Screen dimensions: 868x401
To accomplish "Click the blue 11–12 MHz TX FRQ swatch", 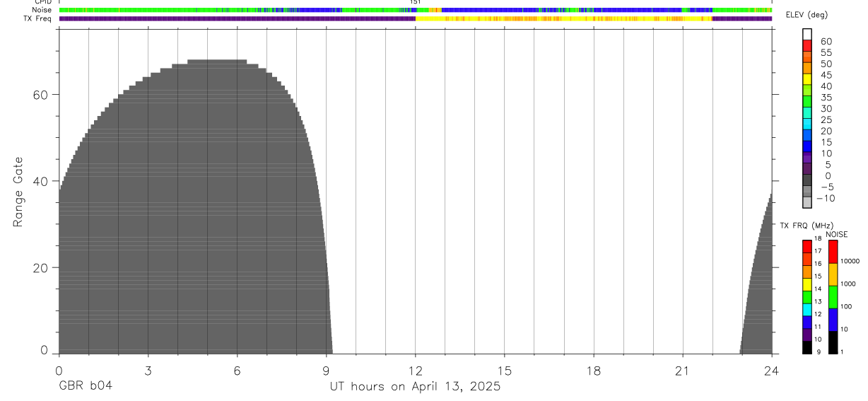I will click(807, 322).
